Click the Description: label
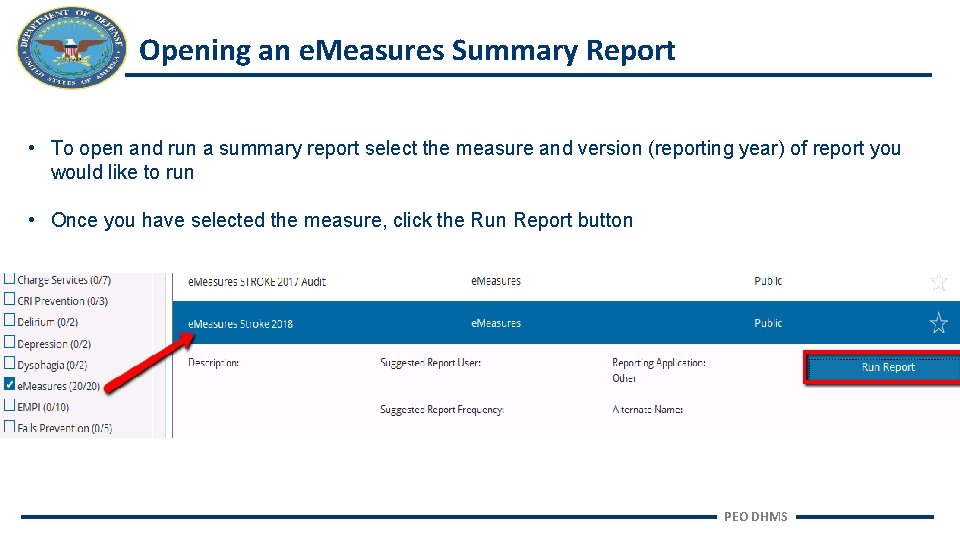 pos(213,362)
